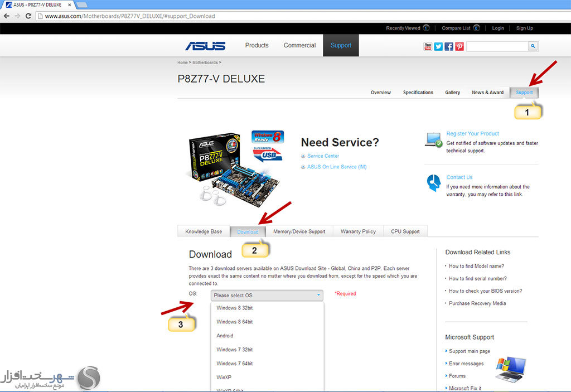Image resolution: width=571 pixels, height=392 pixels.
Task: Click the Compare List count badge
Action: pyautogui.click(x=476, y=28)
